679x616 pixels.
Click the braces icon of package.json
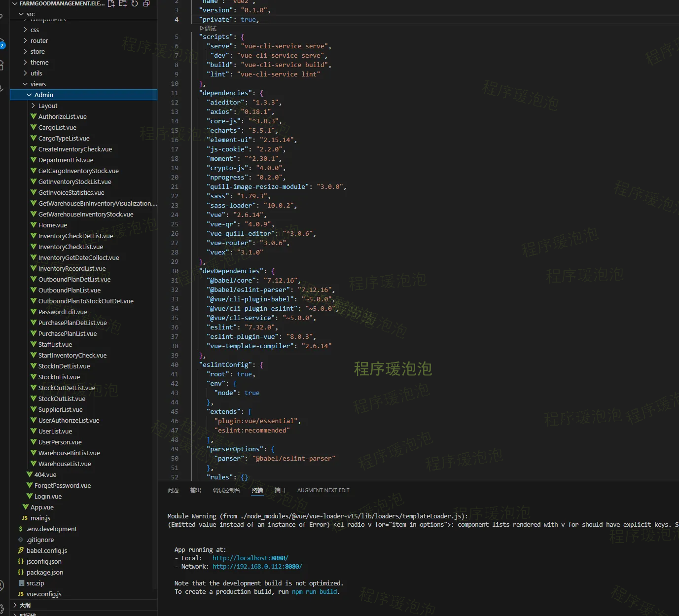21,572
